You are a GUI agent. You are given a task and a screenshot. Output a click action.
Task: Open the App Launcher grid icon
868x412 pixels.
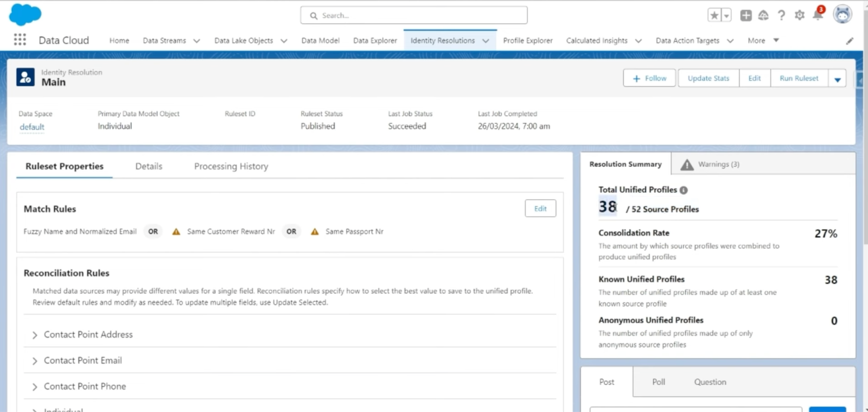tap(20, 40)
